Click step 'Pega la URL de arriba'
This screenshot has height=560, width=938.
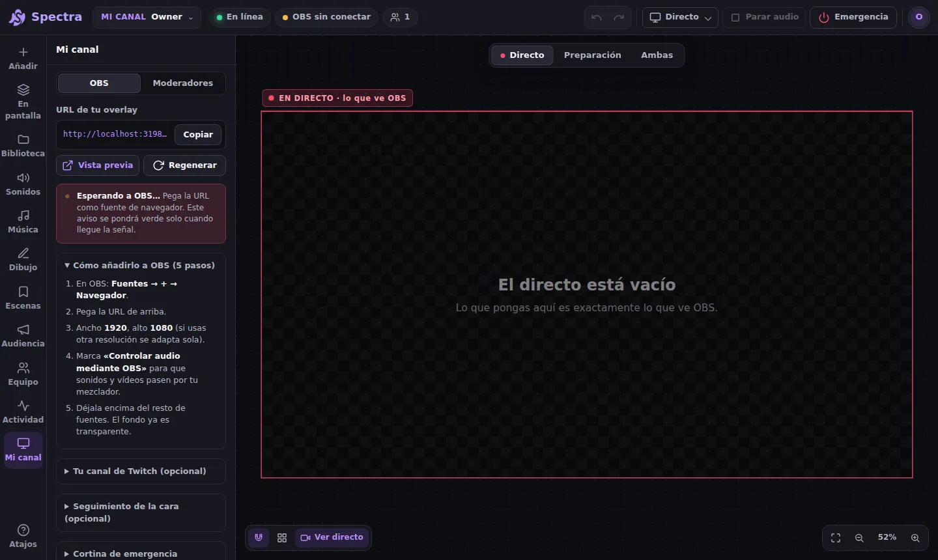click(x=121, y=312)
